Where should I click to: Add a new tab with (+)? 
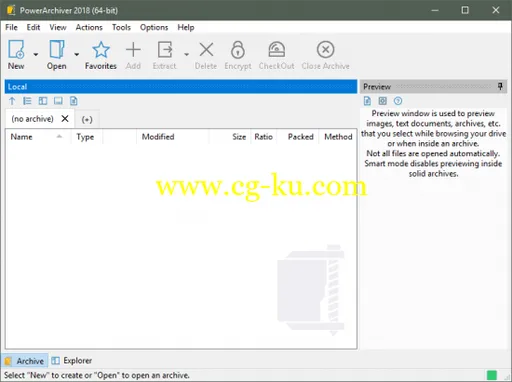point(87,120)
